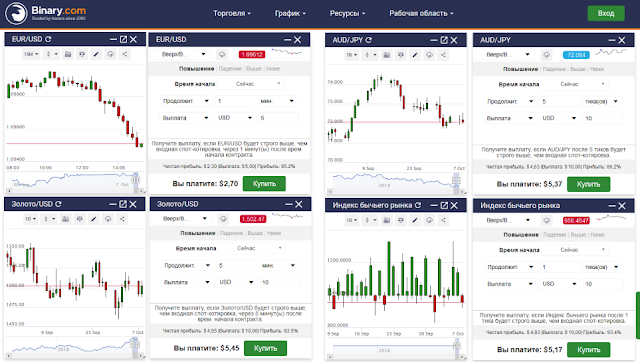Buy the AUD/JPY contract for $5,37
The height and width of the screenshot is (362, 640).
(589, 184)
